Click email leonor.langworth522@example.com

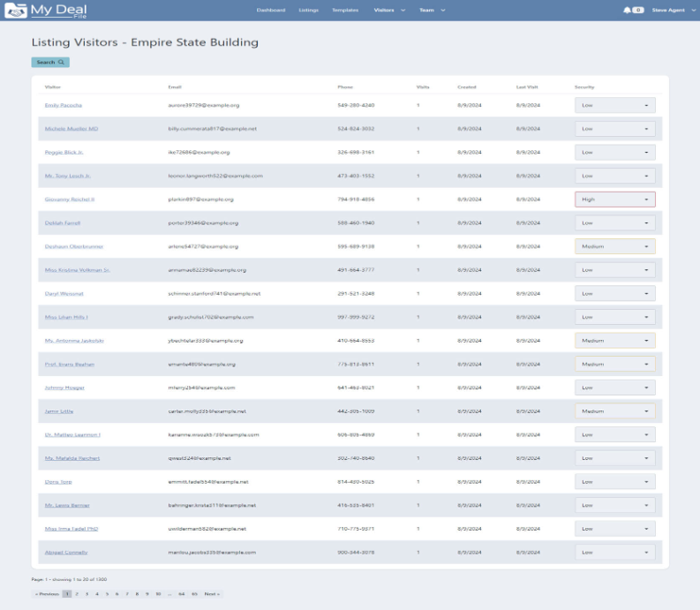pyautogui.click(x=215, y=176)
